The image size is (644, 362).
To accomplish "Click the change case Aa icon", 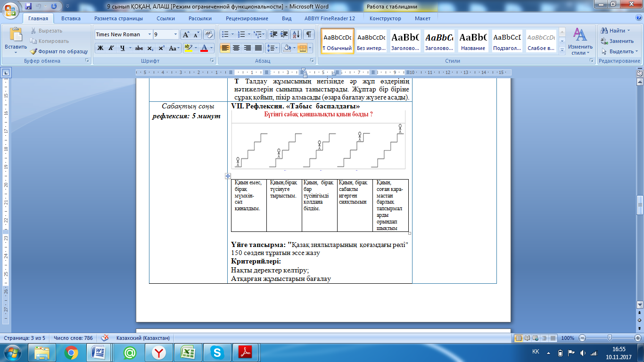I will pos(174,48).
